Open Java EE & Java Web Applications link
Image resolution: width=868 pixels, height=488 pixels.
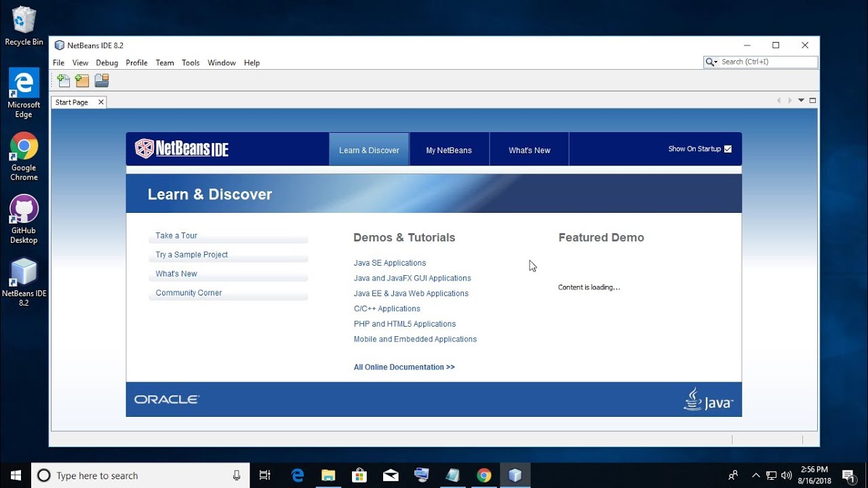pyautogui.click(x=411, y=293)
